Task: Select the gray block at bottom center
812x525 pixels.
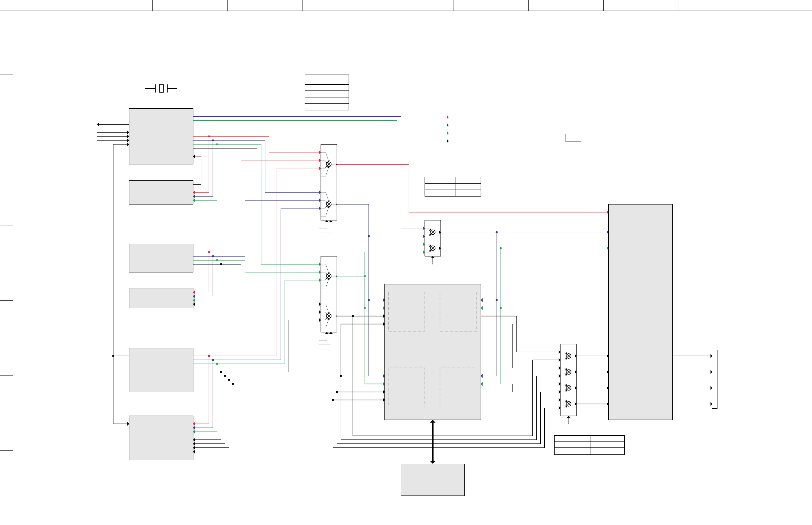Action: click(433, 479)
